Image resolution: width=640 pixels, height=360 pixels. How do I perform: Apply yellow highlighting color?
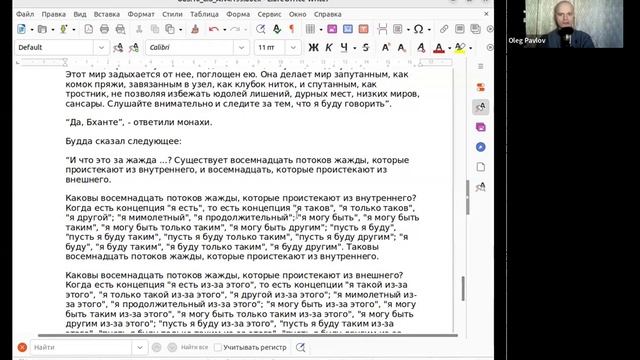pyautogui.click(x=460, y=48)
